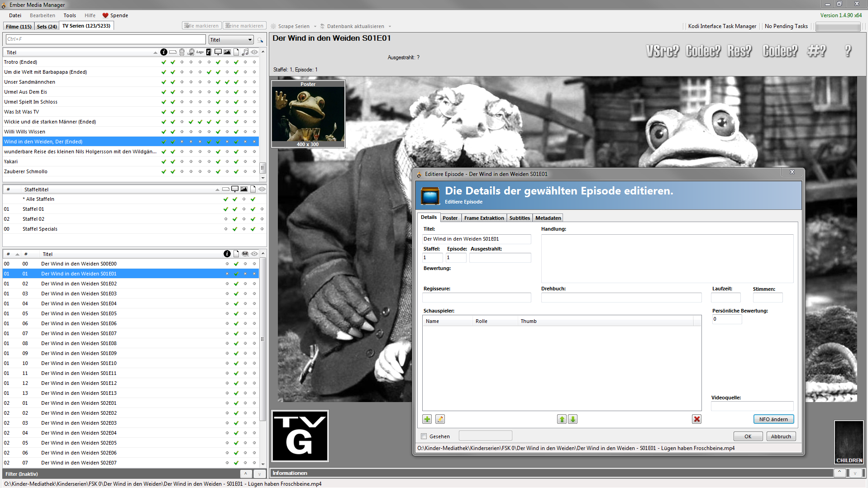The height and width of the screenshot is (488, 868).
Task: Sort shows by character art column icon
Action: [x=182, y=52]
